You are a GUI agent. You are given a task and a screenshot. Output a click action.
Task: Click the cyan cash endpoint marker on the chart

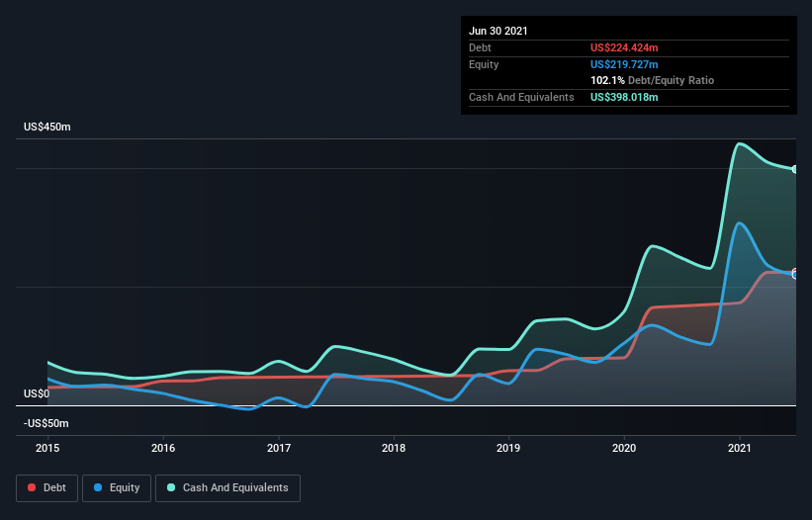point(795,169)
